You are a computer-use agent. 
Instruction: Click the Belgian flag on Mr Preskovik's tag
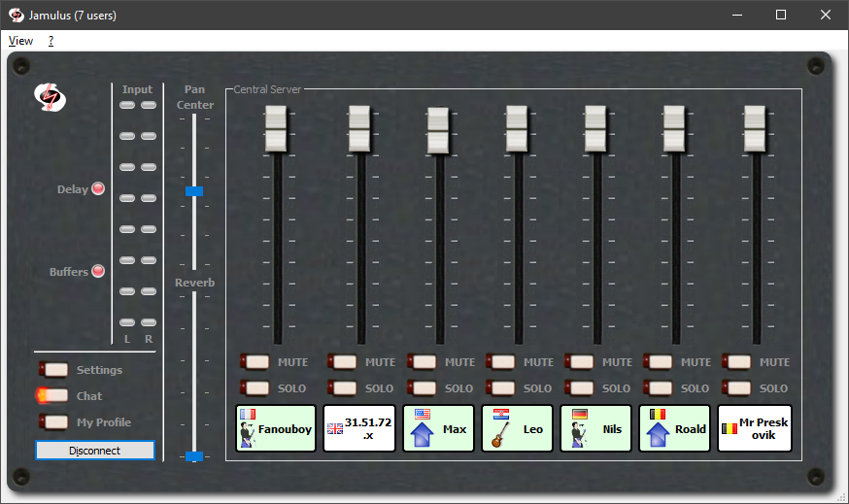[730, 429]
